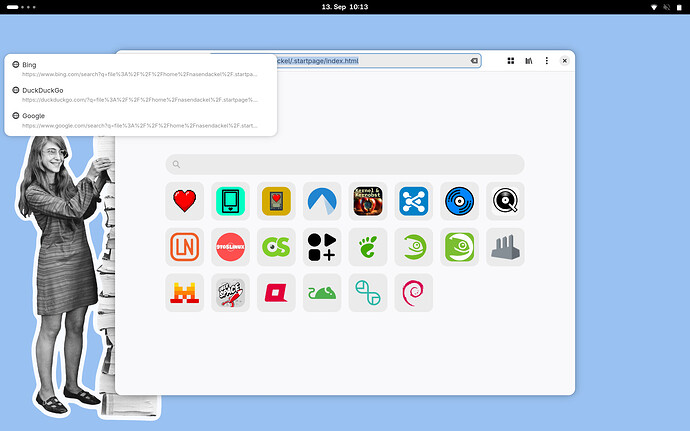690x431 pixels.
Task: Click the battery status icon
Action: [x=679, y=7]
